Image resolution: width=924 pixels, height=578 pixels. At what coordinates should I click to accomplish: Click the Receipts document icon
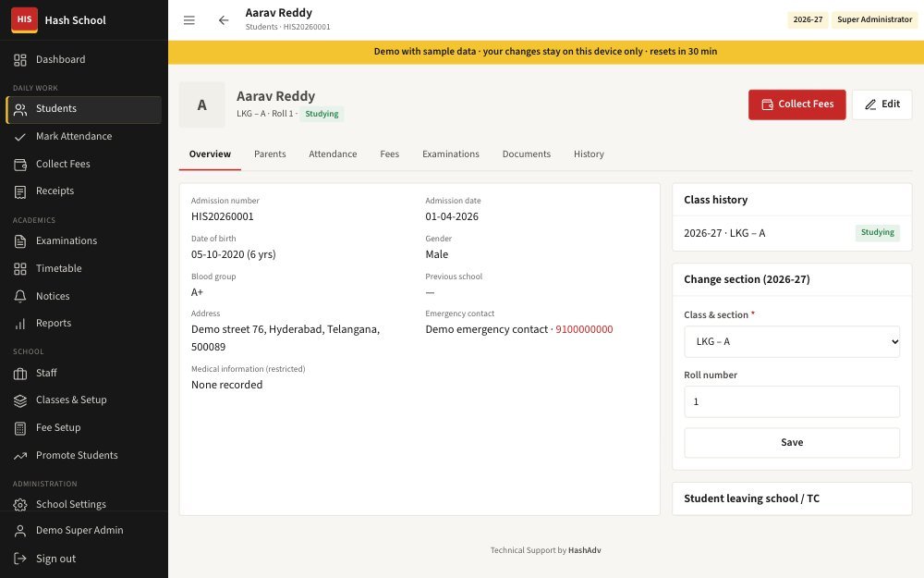[x=20, y=191]
